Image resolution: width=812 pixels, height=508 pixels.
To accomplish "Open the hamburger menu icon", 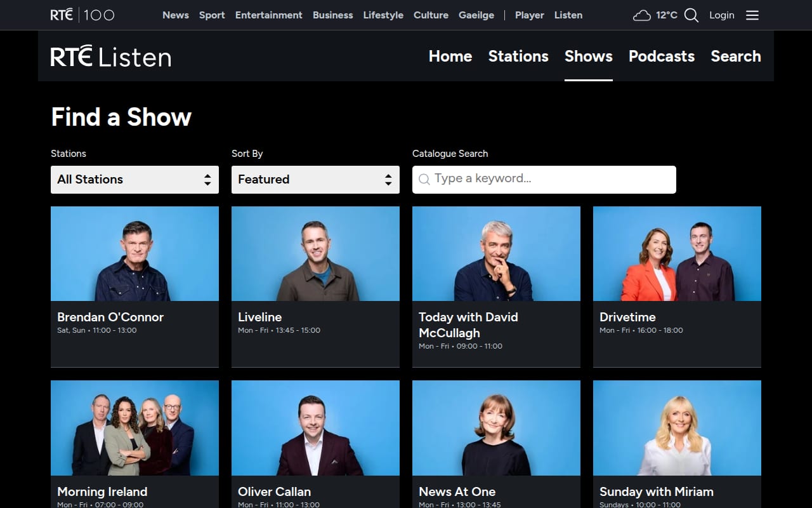I will coord(752,15).
